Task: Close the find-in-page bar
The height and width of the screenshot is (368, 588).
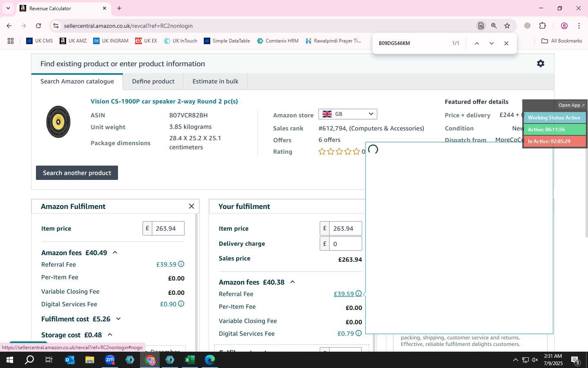Action: [x=506, y=43]
